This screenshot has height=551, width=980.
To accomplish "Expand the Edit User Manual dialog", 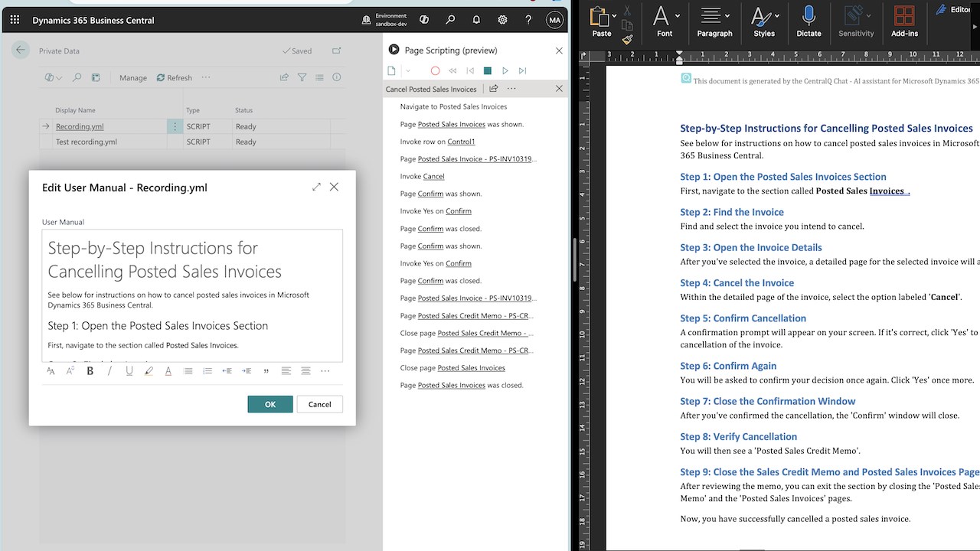I will point(316,187).
